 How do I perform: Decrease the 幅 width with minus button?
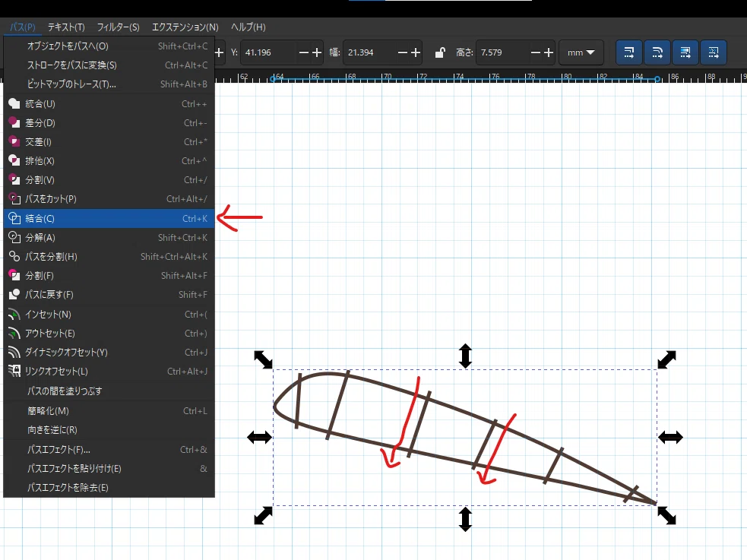tap(403, 52)
